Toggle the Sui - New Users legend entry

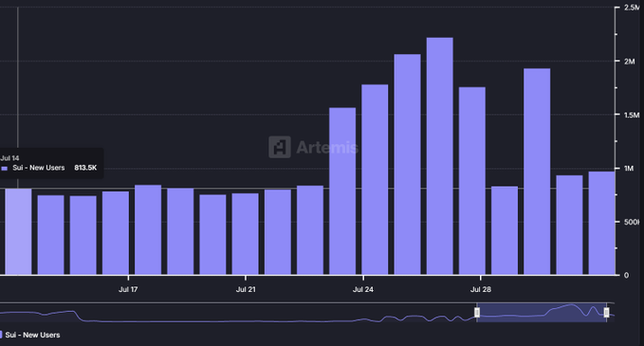click(x=30, y=335)
